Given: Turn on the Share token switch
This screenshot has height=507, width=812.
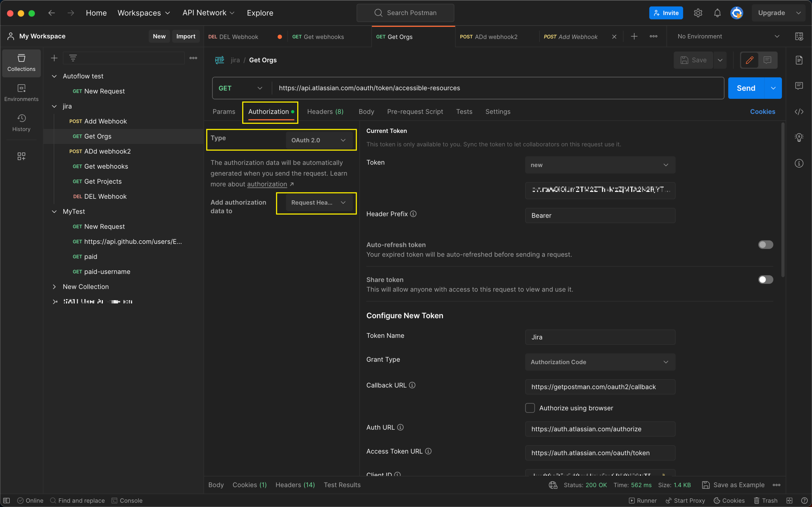Looking at the screenshot, I should coord(765,280).
